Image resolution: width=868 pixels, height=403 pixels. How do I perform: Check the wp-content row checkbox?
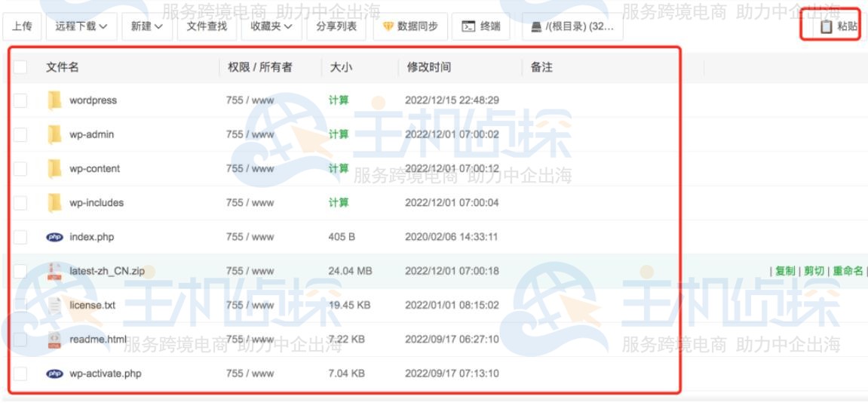click(20, 168)
